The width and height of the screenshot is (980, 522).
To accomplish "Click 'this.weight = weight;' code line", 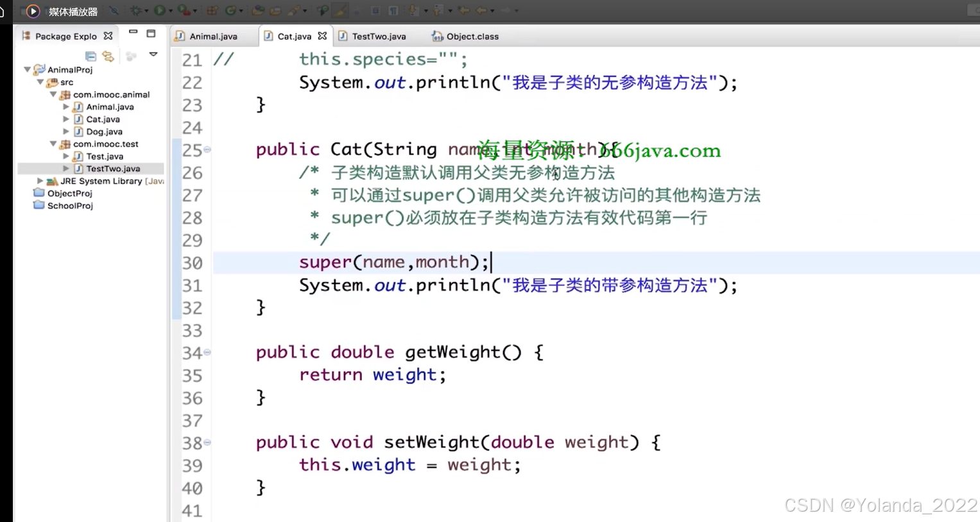I will pyautogui.click(x=409, y=465).
